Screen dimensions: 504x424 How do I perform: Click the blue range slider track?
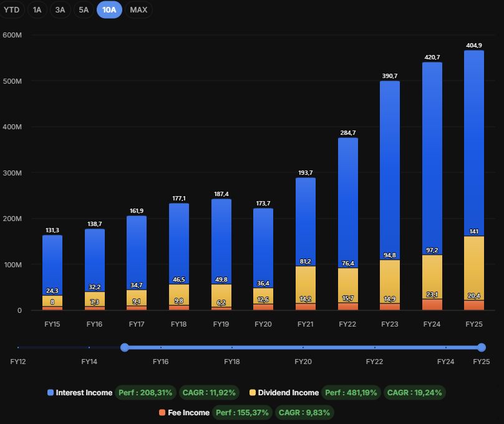(303, 347)
